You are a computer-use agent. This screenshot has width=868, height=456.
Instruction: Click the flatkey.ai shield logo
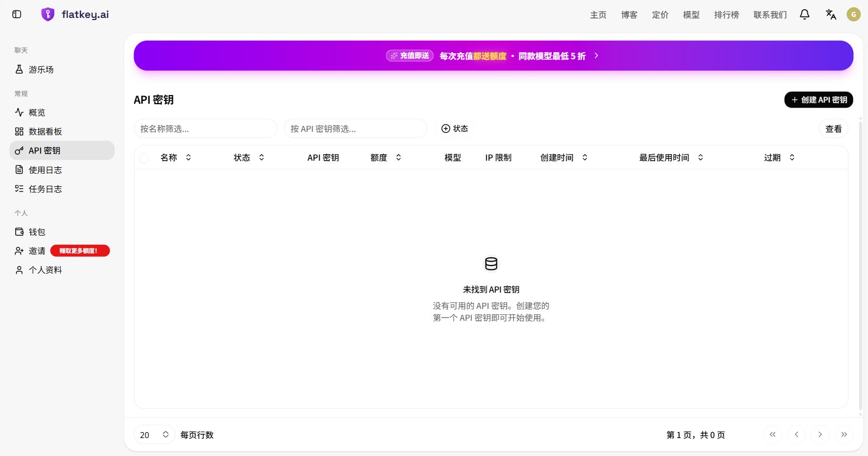pyautogui.click(x=48, y=15)
